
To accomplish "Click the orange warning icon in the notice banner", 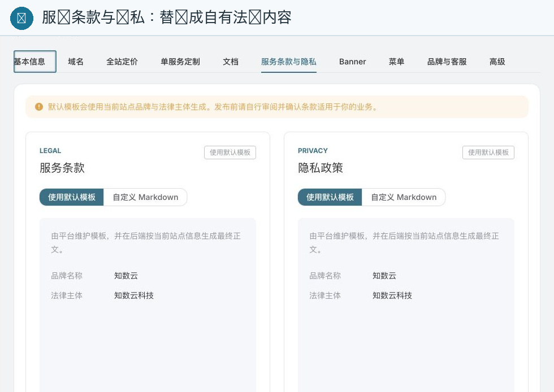I will pos(39,107).
